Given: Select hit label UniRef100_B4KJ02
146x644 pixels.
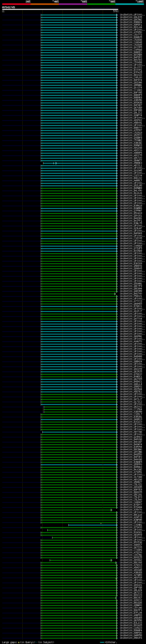Looking at the screenshot, I should pyautogui.click(x=131, y=178).
